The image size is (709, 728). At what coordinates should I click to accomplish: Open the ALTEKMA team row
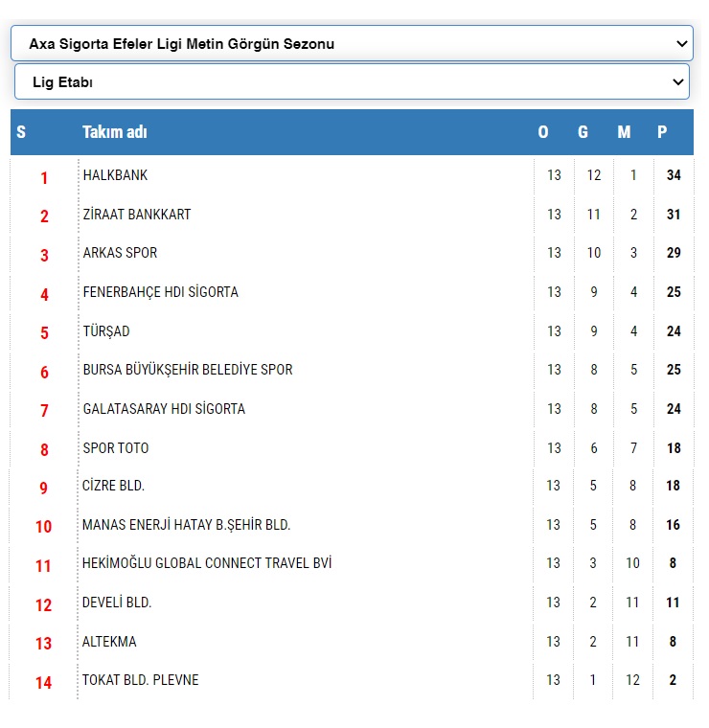(x=109, y=642)
